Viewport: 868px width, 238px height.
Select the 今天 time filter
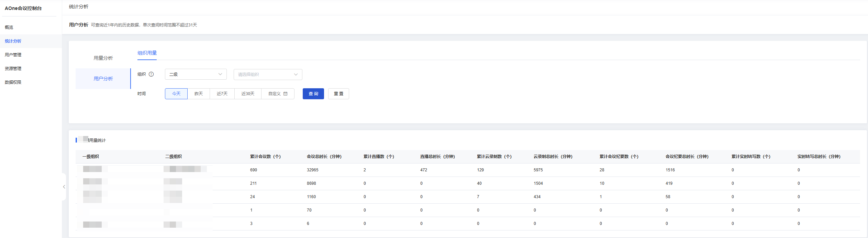click(x=176, y=94)
